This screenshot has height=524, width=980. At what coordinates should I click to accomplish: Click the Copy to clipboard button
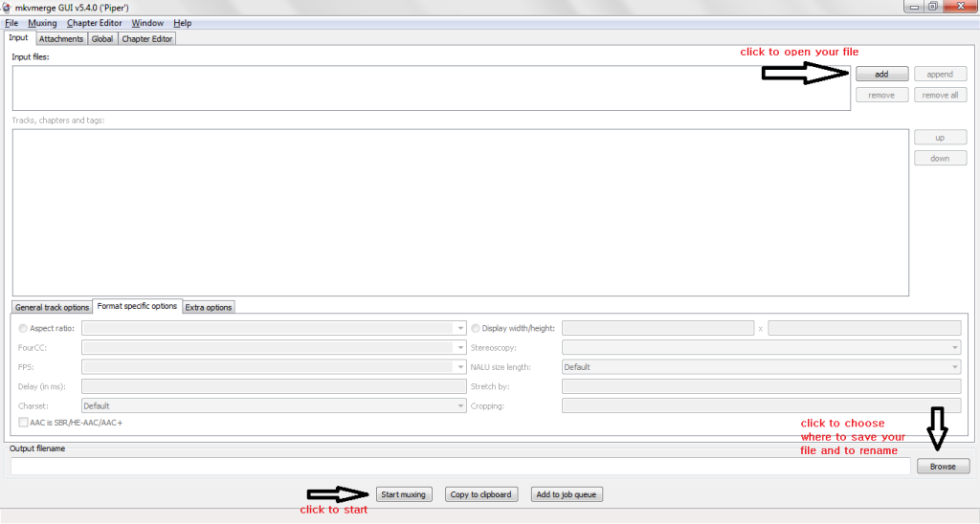point(480,494)
